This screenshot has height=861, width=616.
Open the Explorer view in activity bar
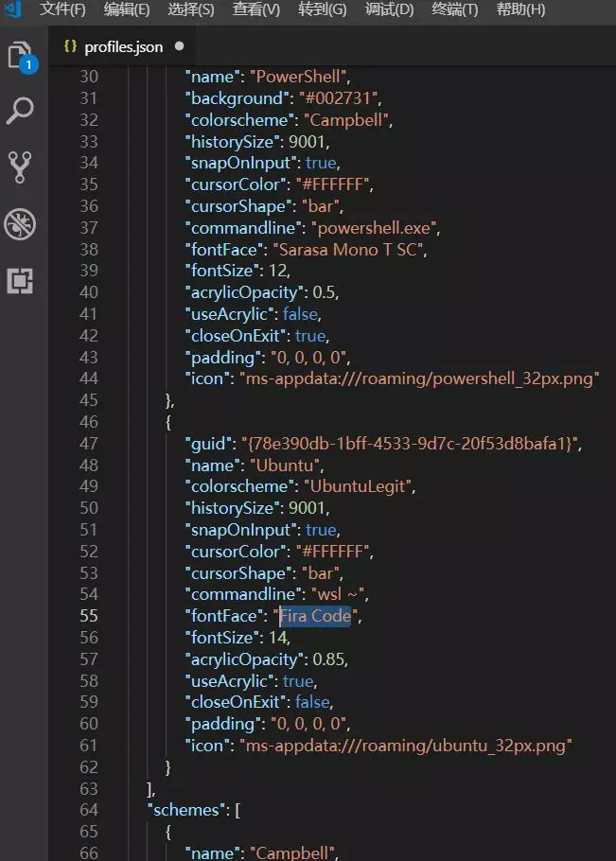(x=22, y=57)
